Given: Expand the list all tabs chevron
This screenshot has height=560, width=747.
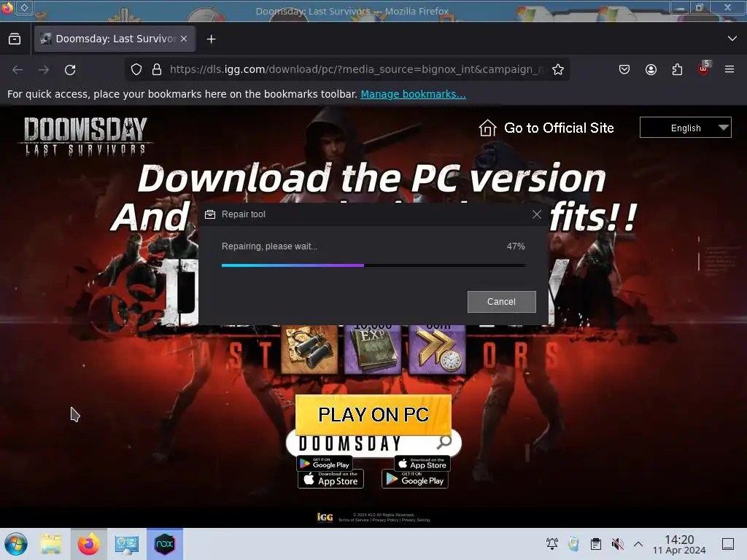Looking at the screenshot, I should [x=732, y=39].
